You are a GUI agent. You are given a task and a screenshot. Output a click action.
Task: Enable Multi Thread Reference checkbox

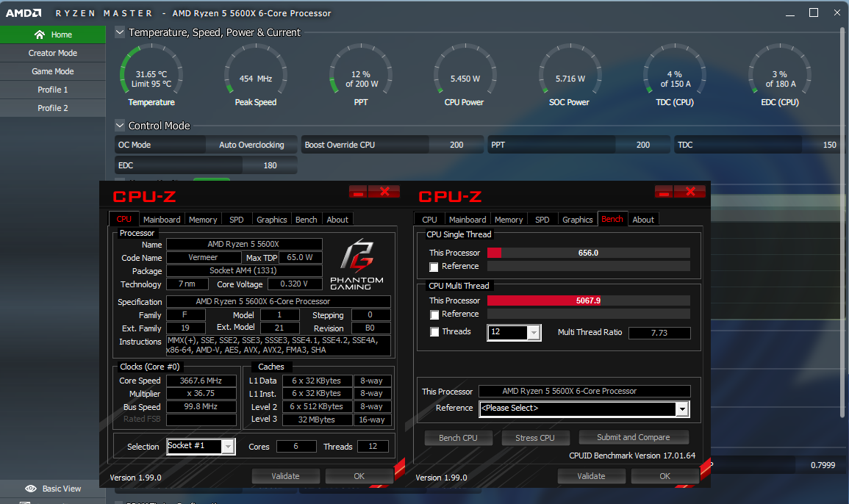pyautogui.click(x=434, y=314)
